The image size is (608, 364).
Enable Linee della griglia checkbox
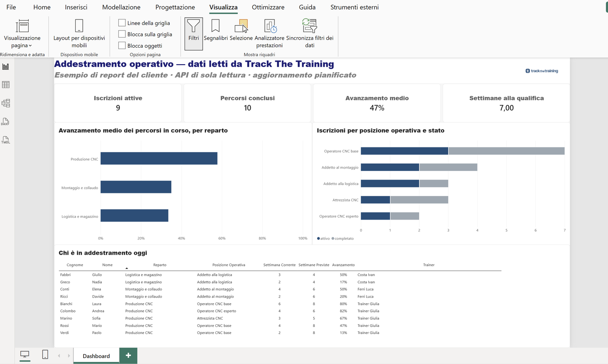click(x=122, y=23)
